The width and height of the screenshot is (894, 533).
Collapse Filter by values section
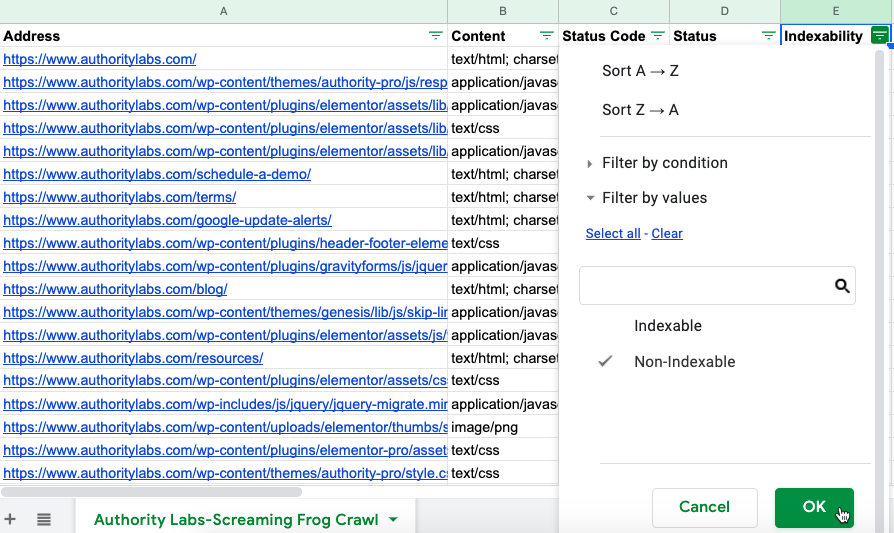tap(654, 198)
